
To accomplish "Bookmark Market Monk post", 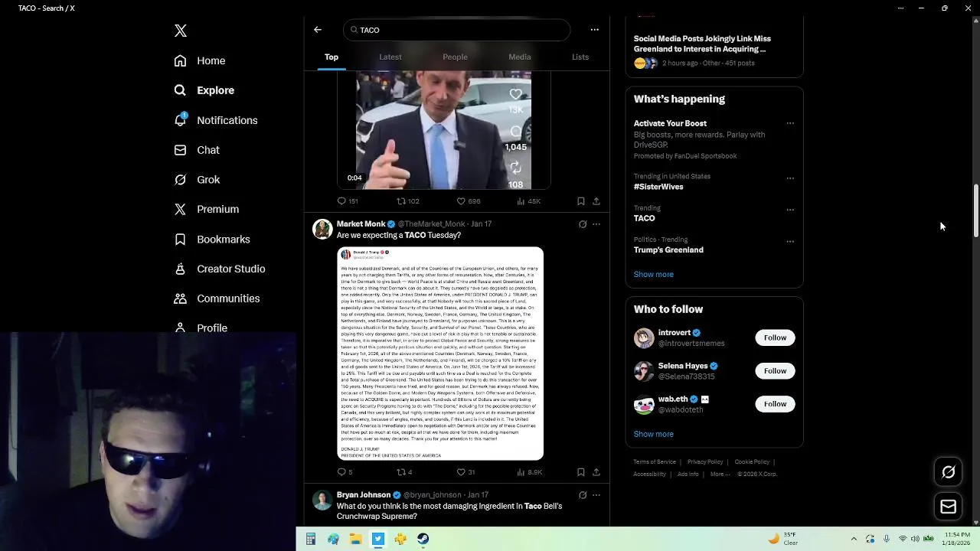I will coord(580,472).
